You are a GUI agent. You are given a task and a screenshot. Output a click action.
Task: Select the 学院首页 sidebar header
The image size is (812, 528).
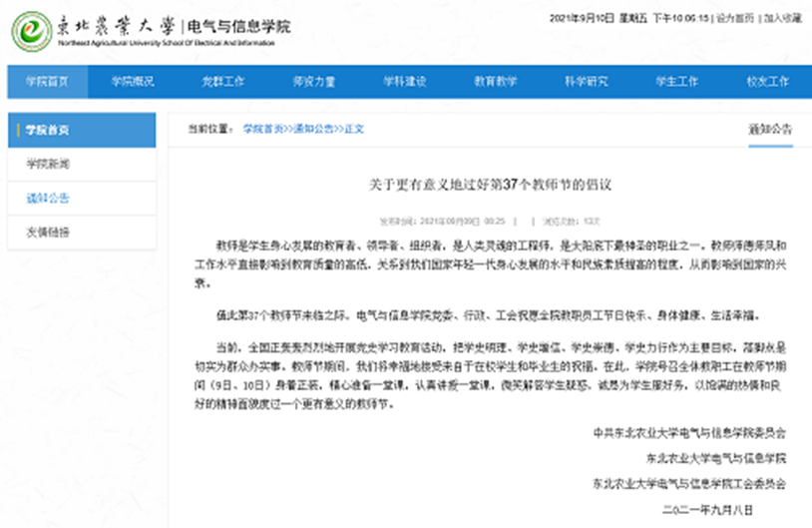click(x=48, y=130)
